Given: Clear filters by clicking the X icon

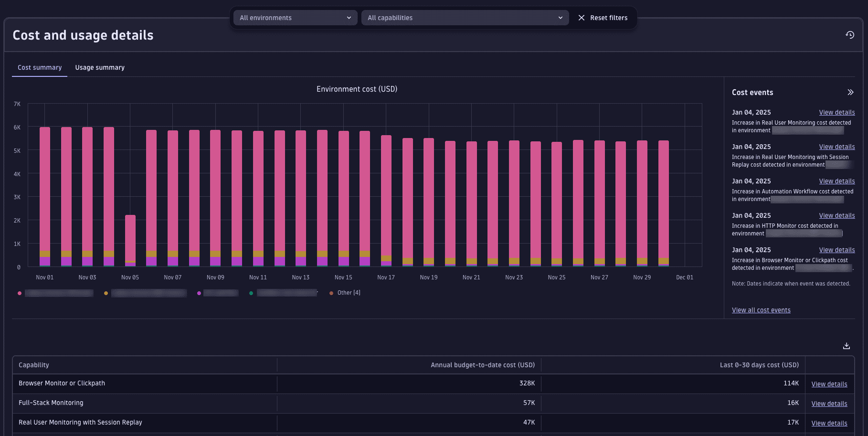Looking at the screenshot, I should pyautogui.click(x=582, y=18).
